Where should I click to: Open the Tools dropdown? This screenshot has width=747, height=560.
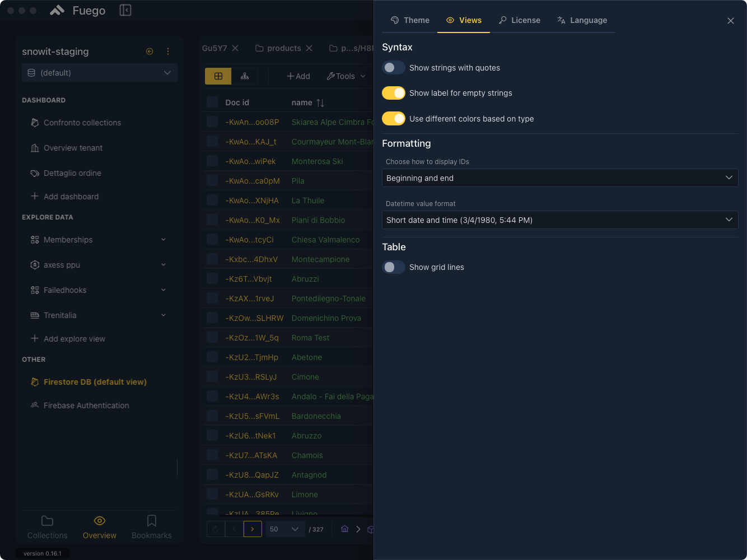pyautogui.click(x=346, y=76)
